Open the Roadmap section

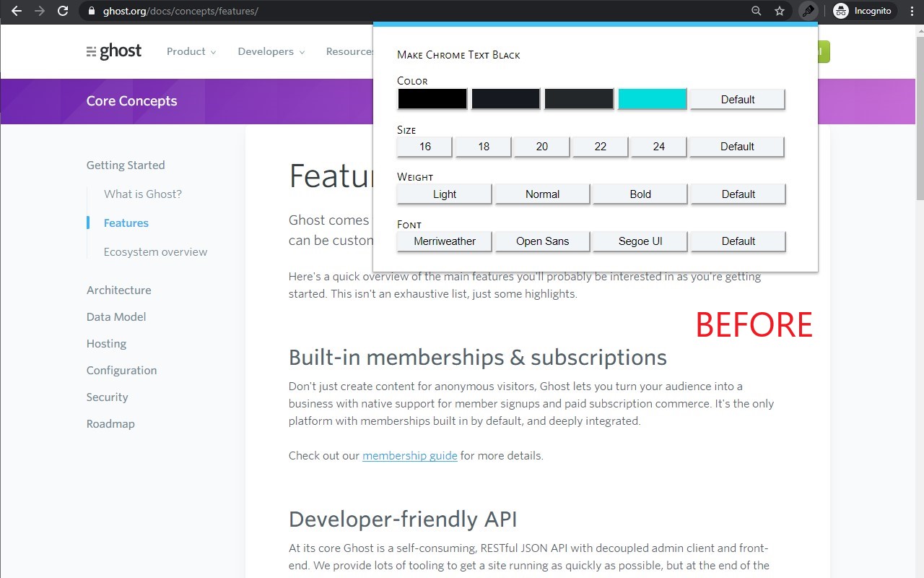(x=110, y=423)
